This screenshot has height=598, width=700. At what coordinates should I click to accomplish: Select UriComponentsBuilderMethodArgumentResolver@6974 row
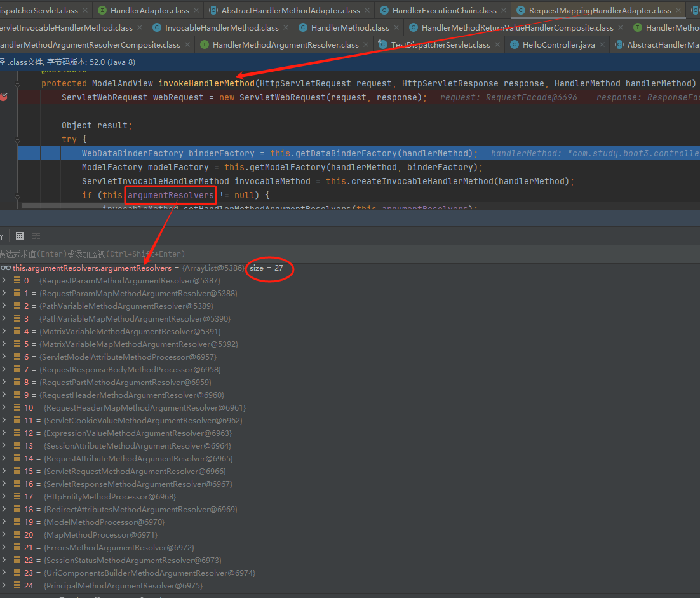pos(350,573)
